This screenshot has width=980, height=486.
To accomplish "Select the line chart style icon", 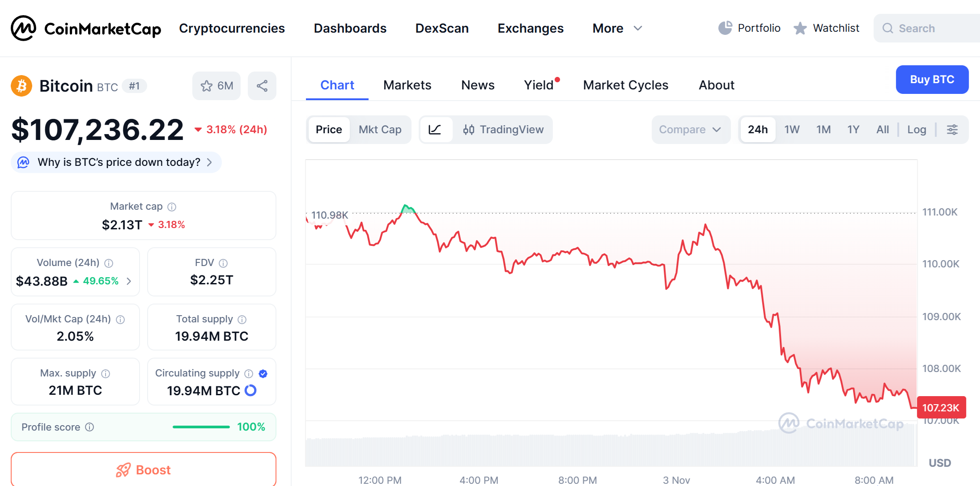I will (435, 130).
